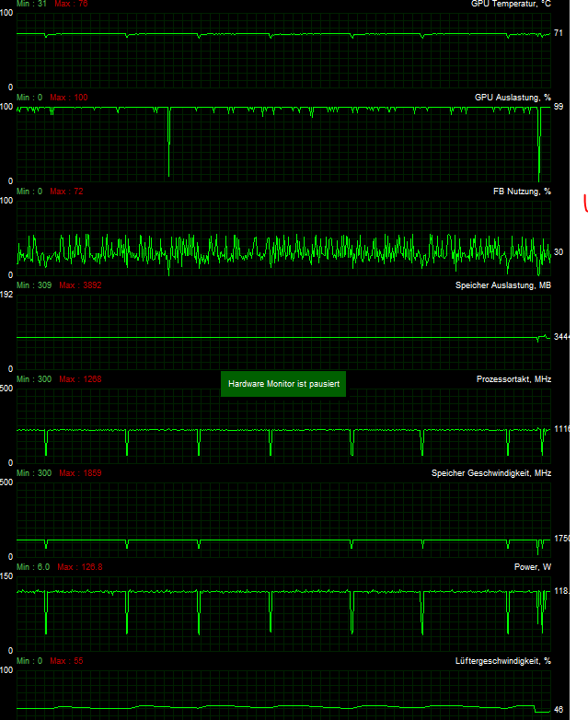Screen dimensions: 588x720
Task: Click the 150 axis label of Power graph
Action: (x=6, y=576)
